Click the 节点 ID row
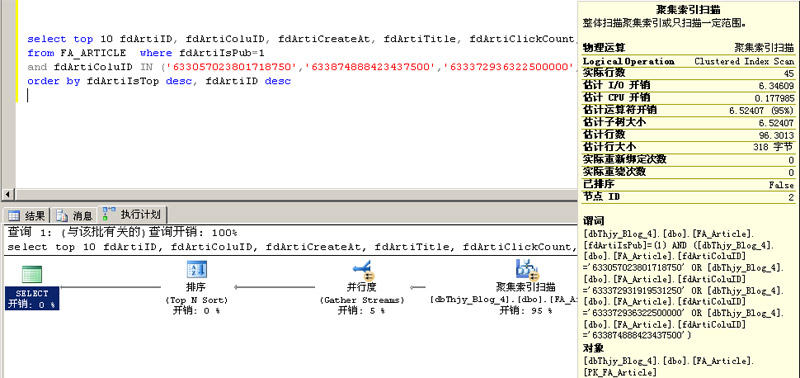800x378 pixels. pos(688,197)
